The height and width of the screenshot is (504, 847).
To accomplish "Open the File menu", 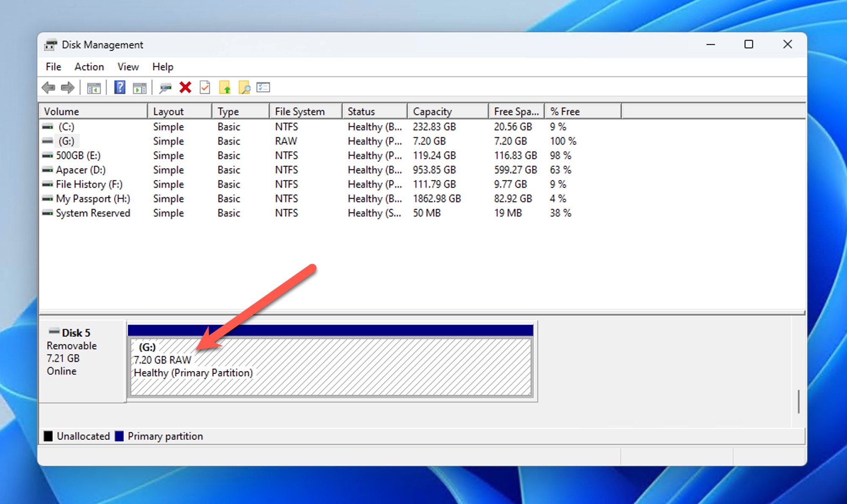I will click(52, 67).
